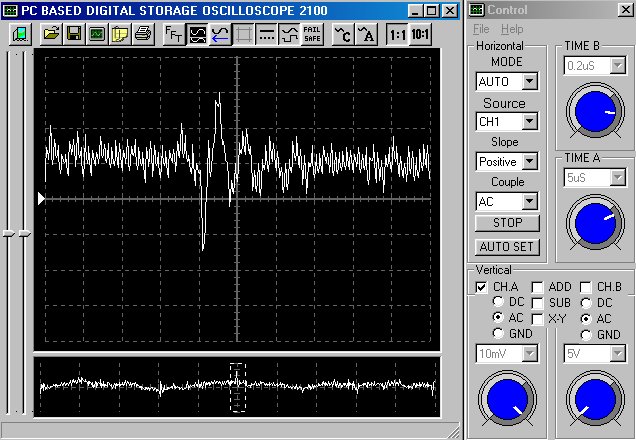This screenshot has width=636, height=440.
Task: Uncheck the CH.A channel checkbox
Action: 482,287
